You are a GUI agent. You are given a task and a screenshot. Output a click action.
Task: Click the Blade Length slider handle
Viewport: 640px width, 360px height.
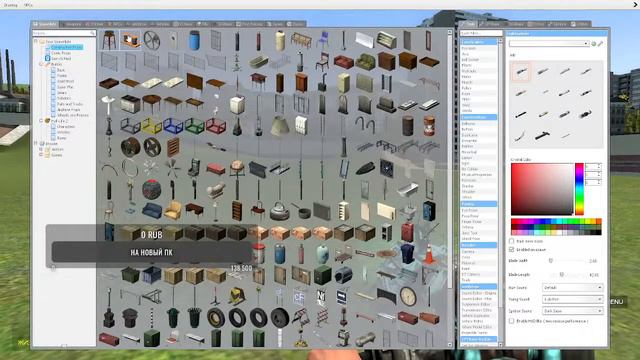click(562, 275)
